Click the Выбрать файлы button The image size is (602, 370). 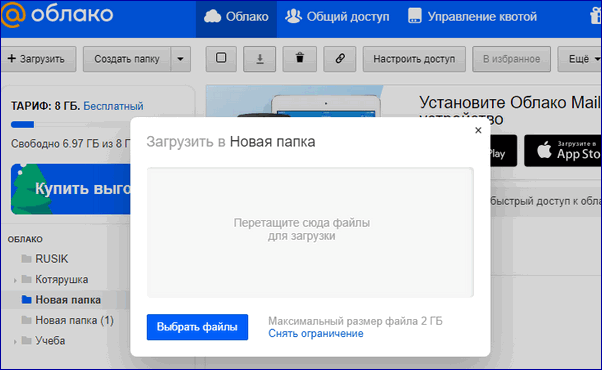point(197,327)
